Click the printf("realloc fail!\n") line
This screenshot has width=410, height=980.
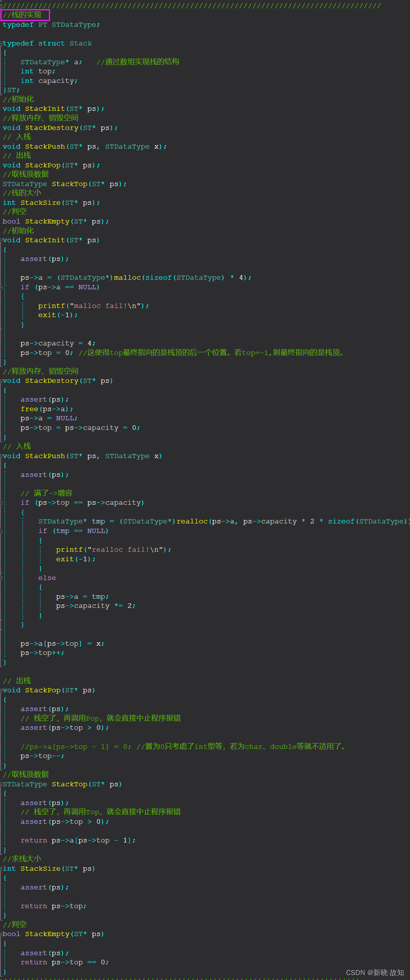pos(113,550)
